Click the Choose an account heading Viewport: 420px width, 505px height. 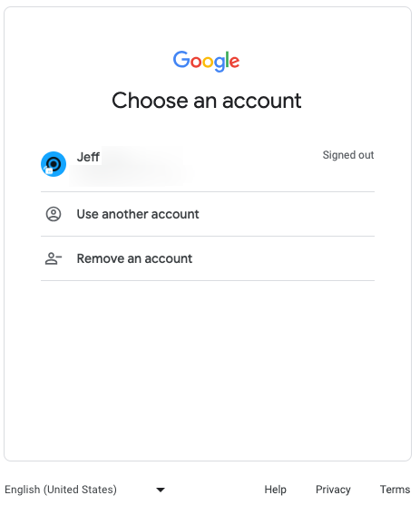click(207, 101)
